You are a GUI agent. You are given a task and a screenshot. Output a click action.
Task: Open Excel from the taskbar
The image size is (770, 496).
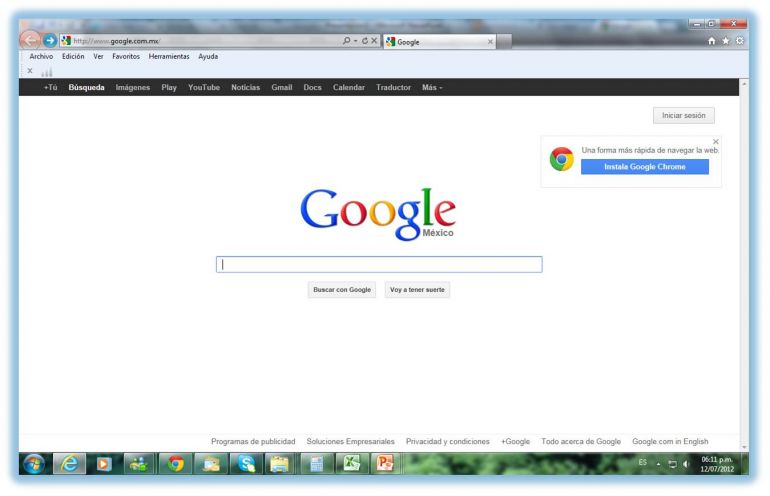tap(351, 464)
